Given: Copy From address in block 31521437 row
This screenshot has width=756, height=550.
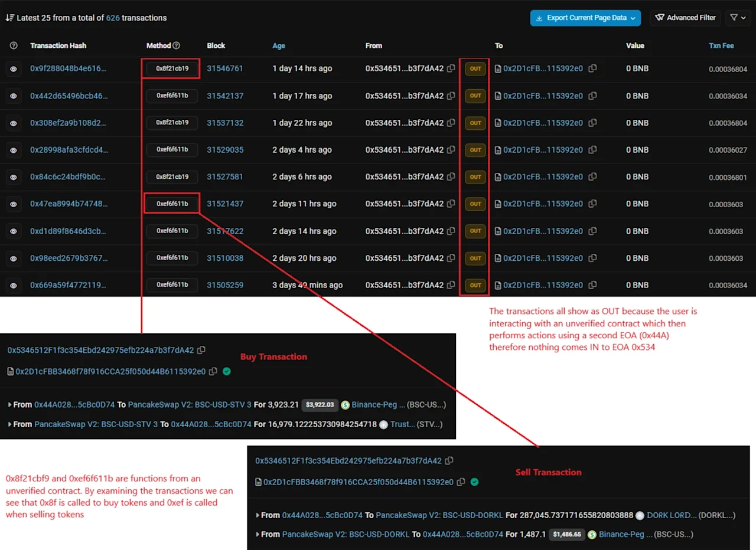Looking at the screenshot, I should coord(451,204).
